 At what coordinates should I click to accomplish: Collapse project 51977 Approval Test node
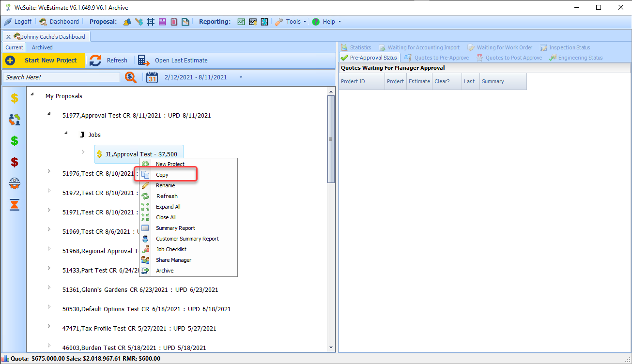49,114
